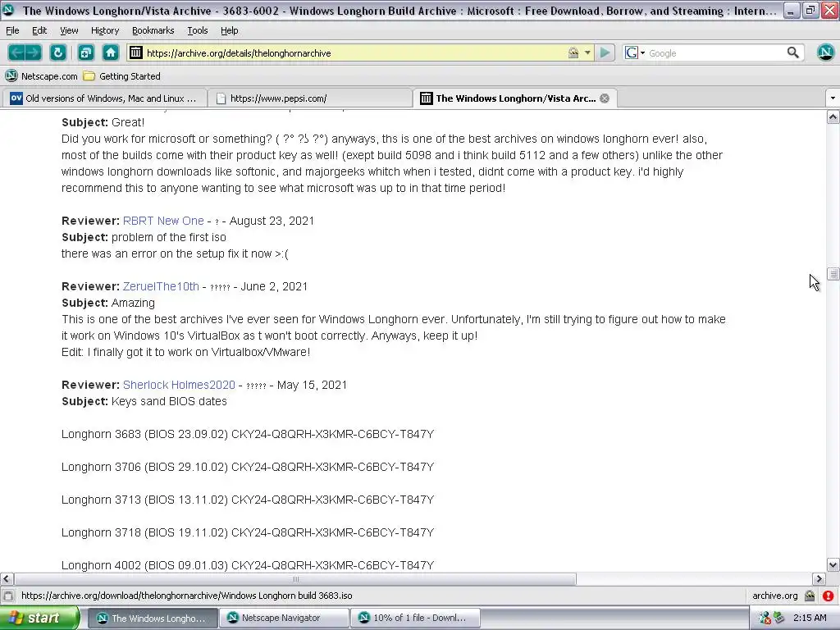Click the 2:15 AM system clock
This screenshot has height=630, width=840.
(x=810, y=619)
